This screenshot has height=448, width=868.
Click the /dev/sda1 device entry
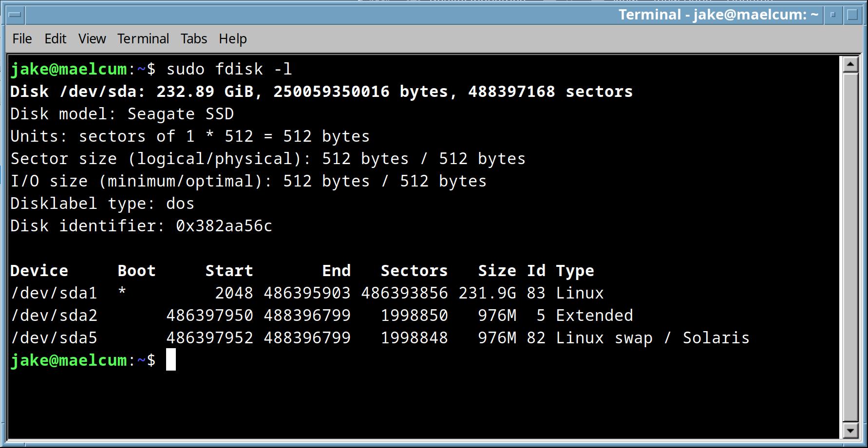[54, 293]
